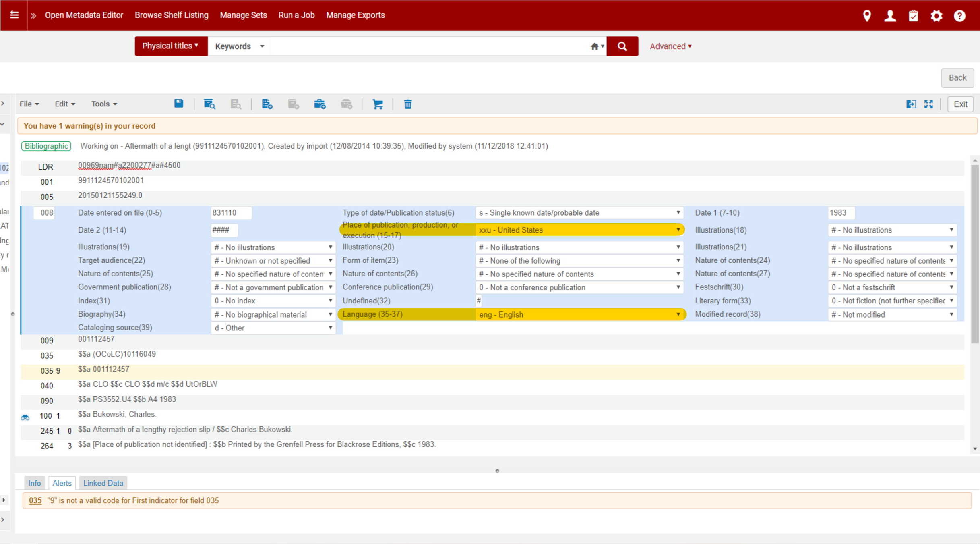Click the shopping cart order icon
Screen dimensions: 980x544
377,104
